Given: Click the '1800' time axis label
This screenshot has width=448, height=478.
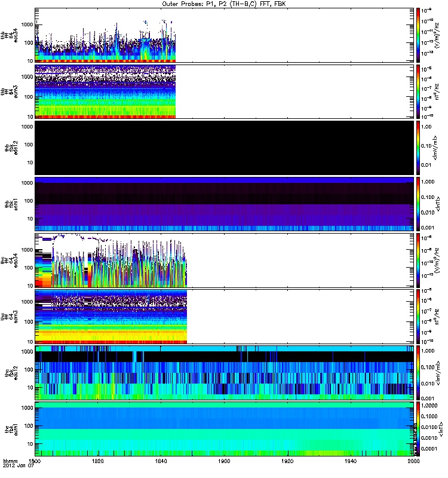Looking at the screenshot, I should (x=35, y=461).
